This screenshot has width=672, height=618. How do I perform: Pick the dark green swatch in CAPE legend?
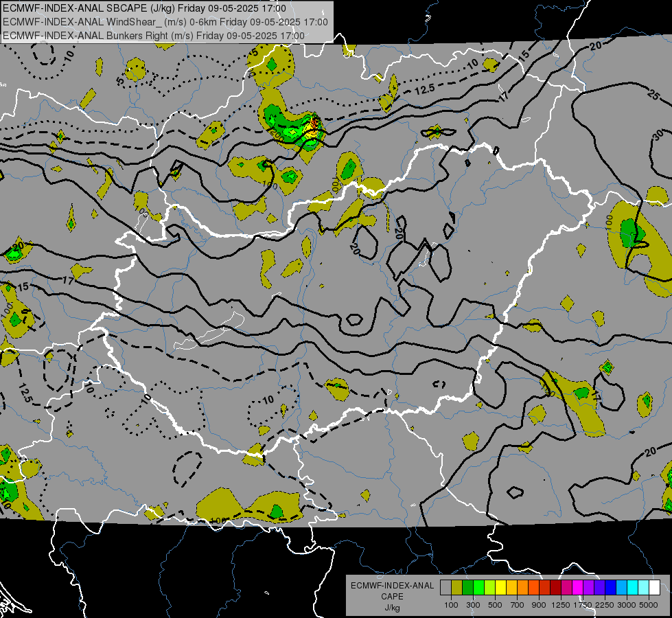(467, 588)
